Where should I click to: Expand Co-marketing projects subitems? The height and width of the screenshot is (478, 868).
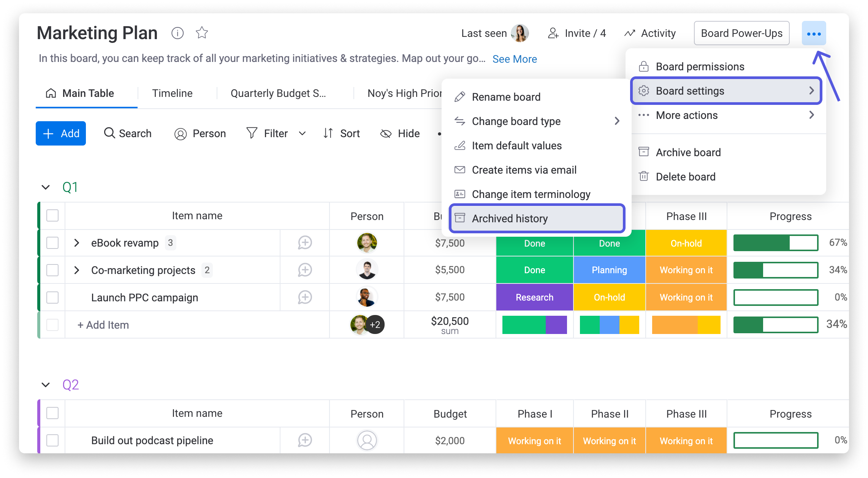(x=77, y=270)
